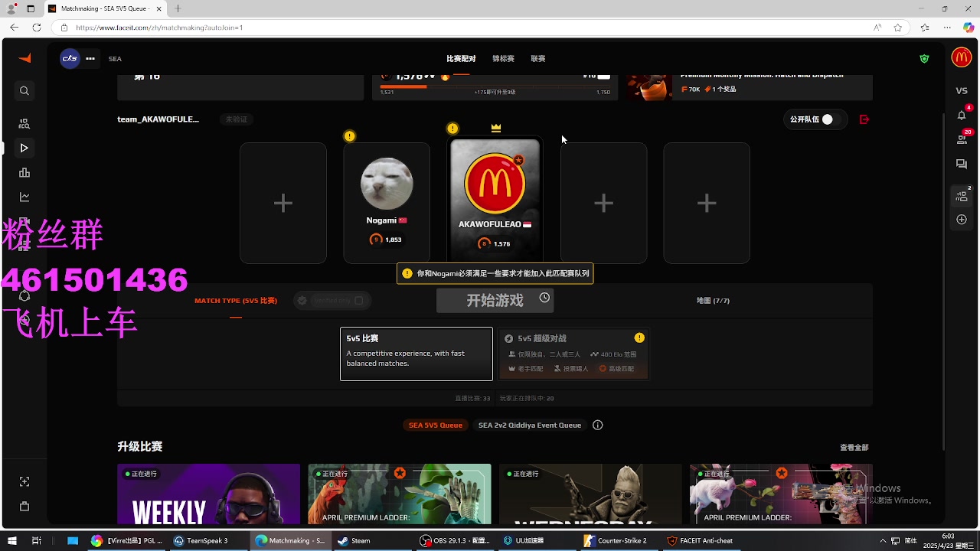Screen dimensions: 980x551
Task: Select the 5v5 超级对战 match type card
Action: point(573,354)
